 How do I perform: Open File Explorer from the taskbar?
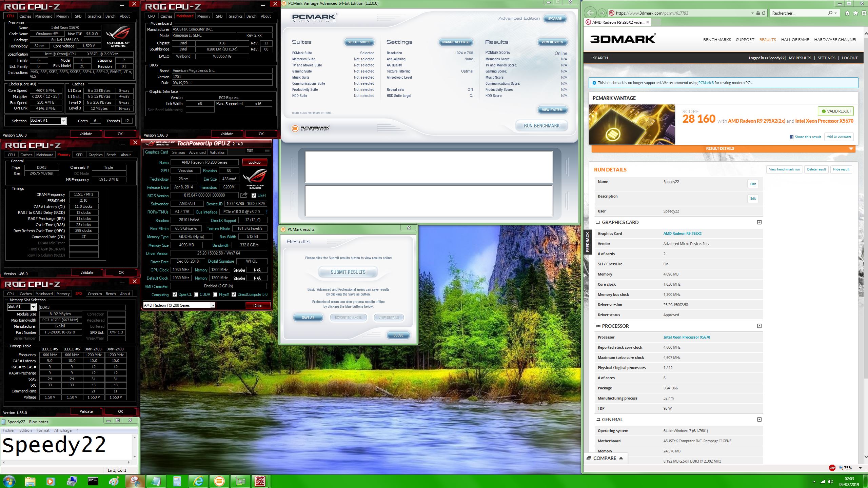[x=30, y=481]
